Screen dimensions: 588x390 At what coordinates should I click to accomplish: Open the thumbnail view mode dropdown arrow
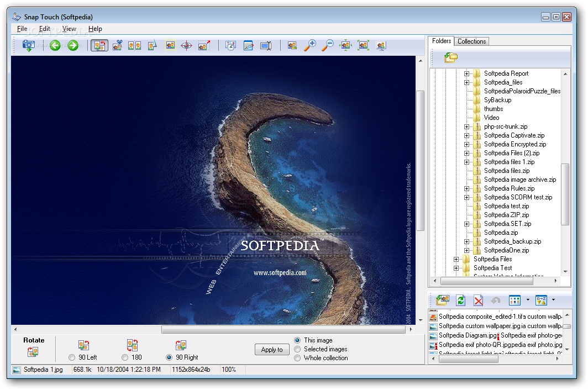pyautogui.click(x=528, y=301)
